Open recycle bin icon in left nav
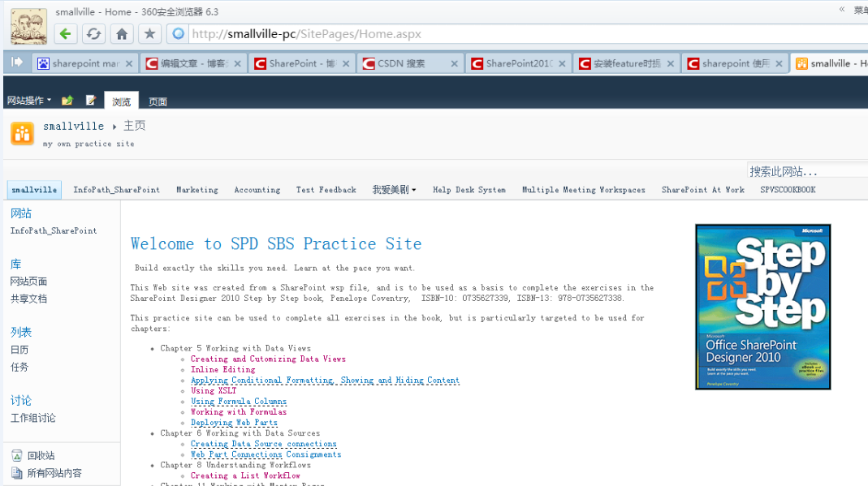Image resolution: width=868 pixels, height=486 pixels. [x=16, y=456]
